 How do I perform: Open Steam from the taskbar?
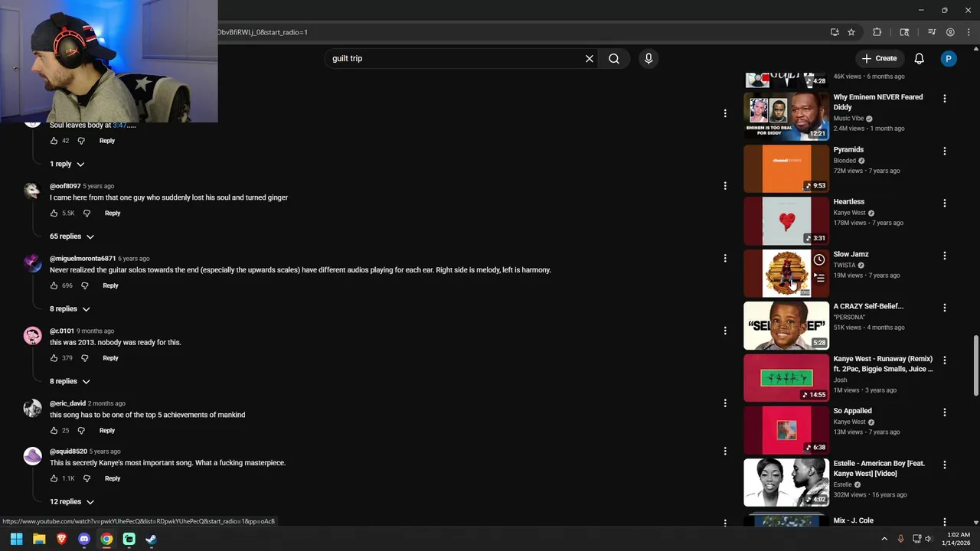[x=152, y=539]
